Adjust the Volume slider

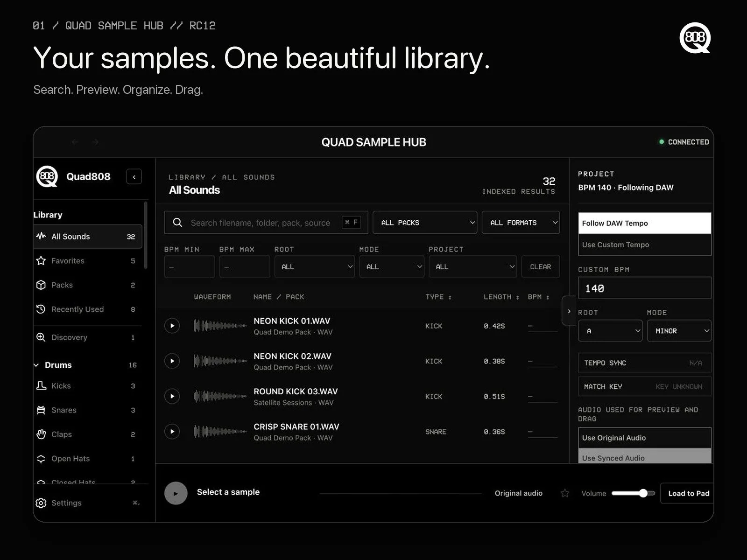tap(633, 493)
